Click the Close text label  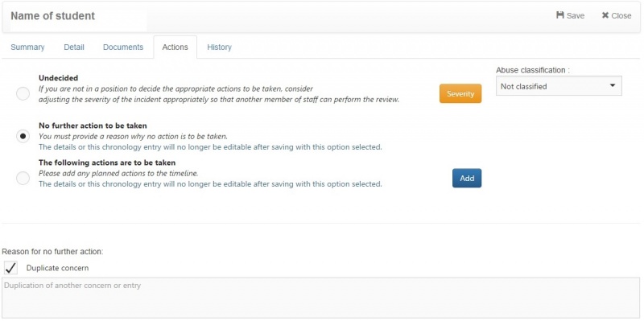tap(621, 15)
